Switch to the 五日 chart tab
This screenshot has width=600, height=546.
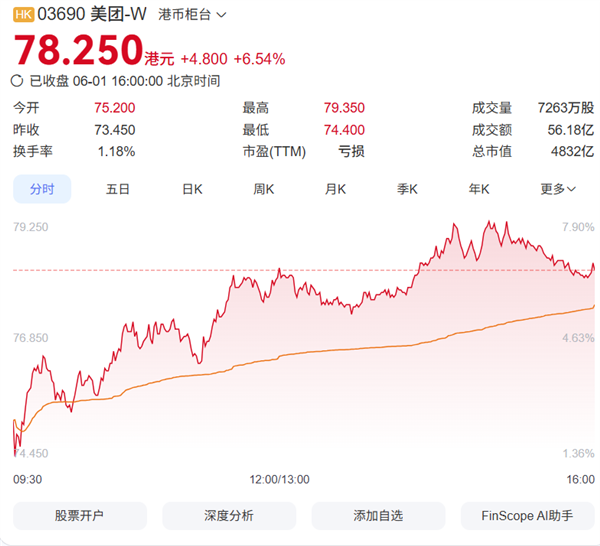coord(118,189)
